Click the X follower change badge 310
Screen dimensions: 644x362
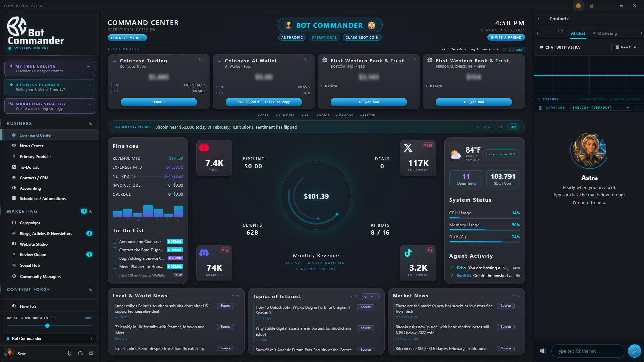coord(428,145)
